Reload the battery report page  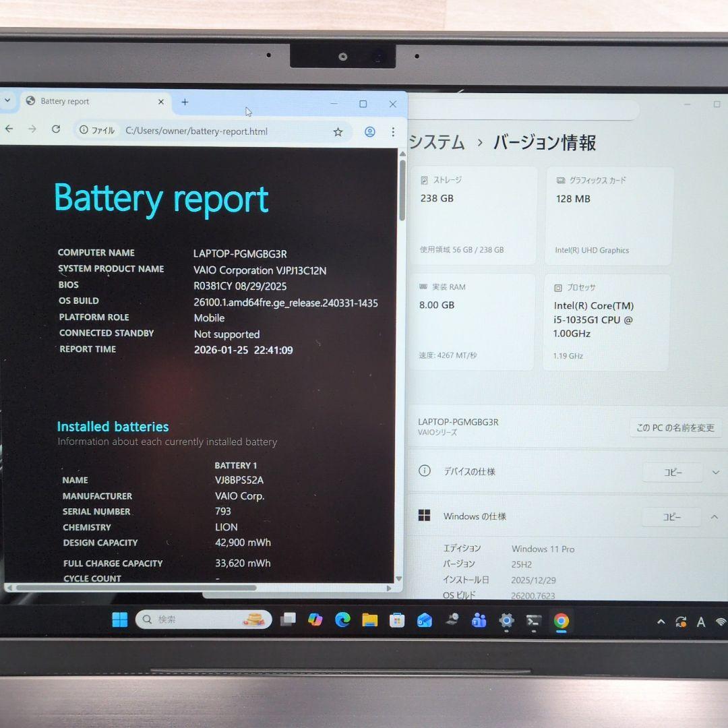[56, 131]
